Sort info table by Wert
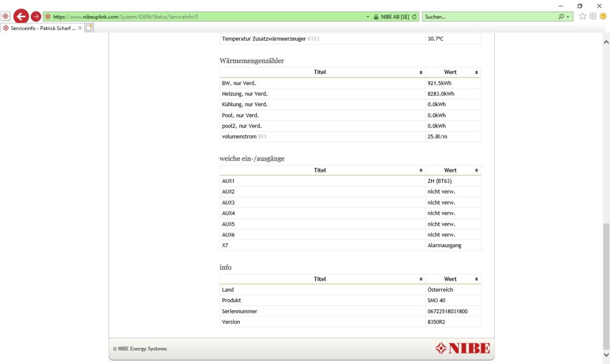This screenshot has height=364, width=610. click(453, 279)
